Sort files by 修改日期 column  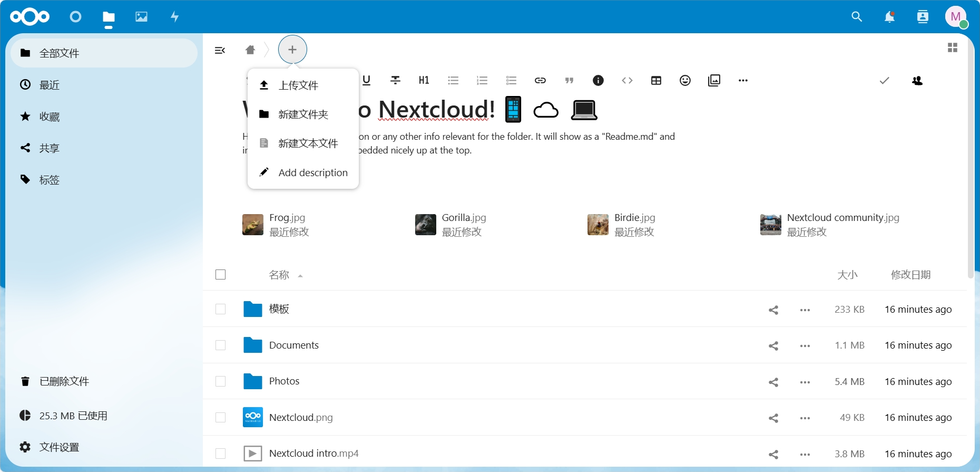point(910,275)
